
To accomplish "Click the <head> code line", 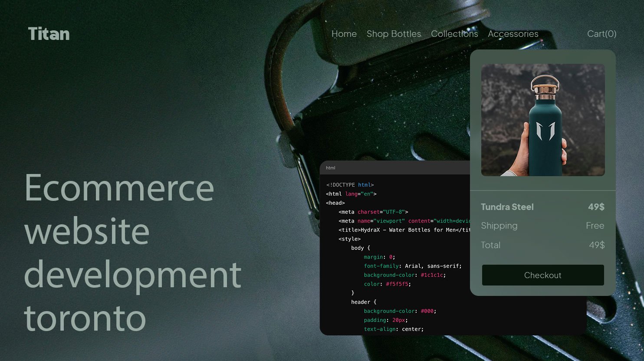I will click(x=335, y=203).
